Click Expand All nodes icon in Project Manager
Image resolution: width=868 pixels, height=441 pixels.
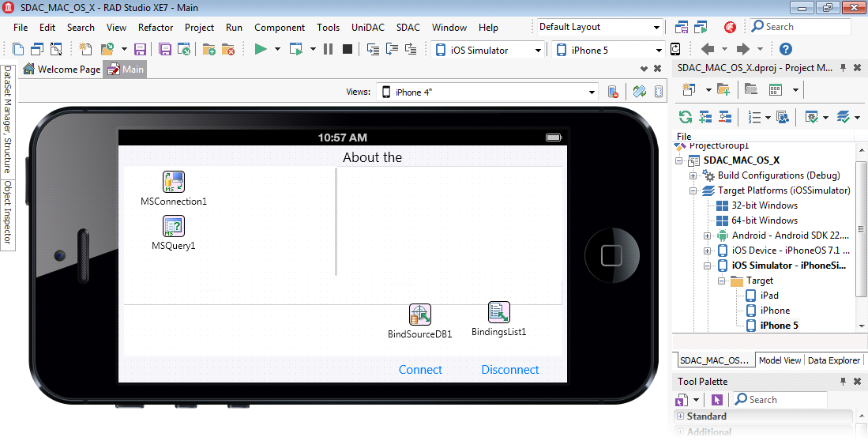point(705,117)
